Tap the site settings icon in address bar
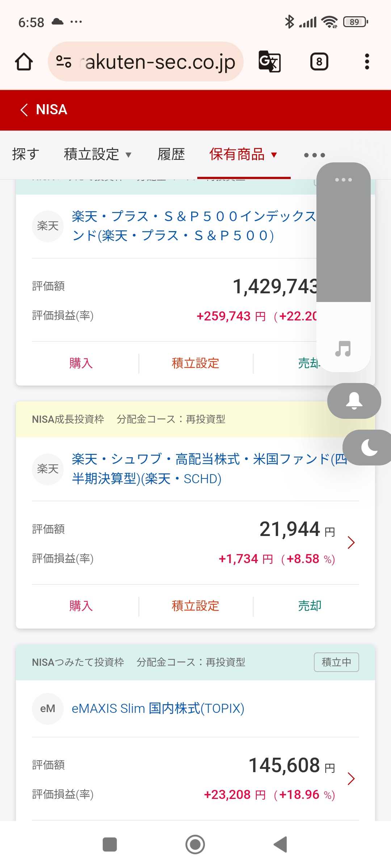 tap(64, 62)
